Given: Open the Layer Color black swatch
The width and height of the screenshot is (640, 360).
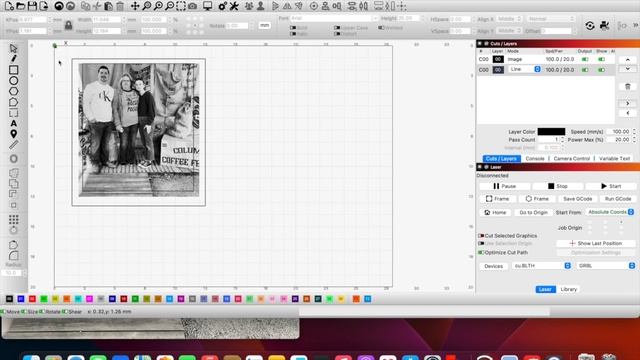Looking at the screenshot, I should coord(551,132).
